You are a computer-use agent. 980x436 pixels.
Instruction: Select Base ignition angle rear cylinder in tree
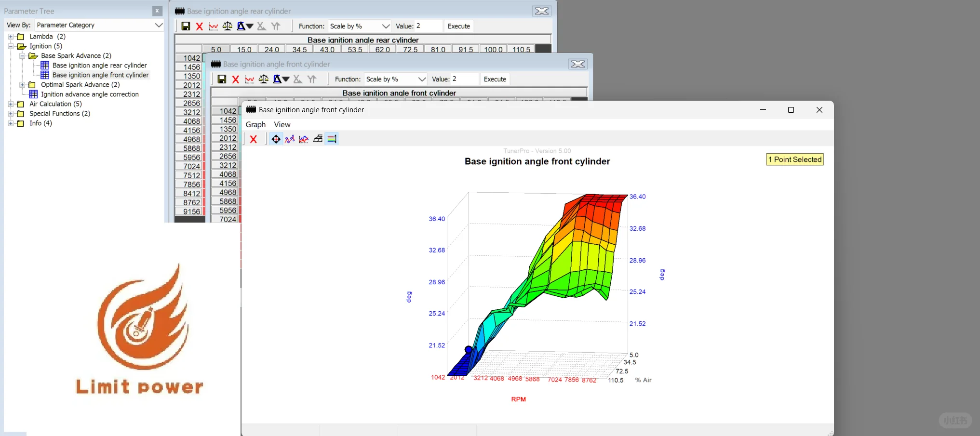pos(99,66)
